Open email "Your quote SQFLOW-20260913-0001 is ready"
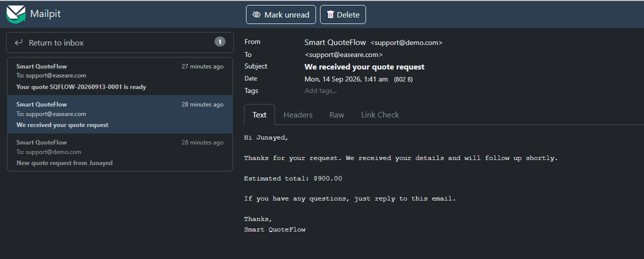 point(120,76)
